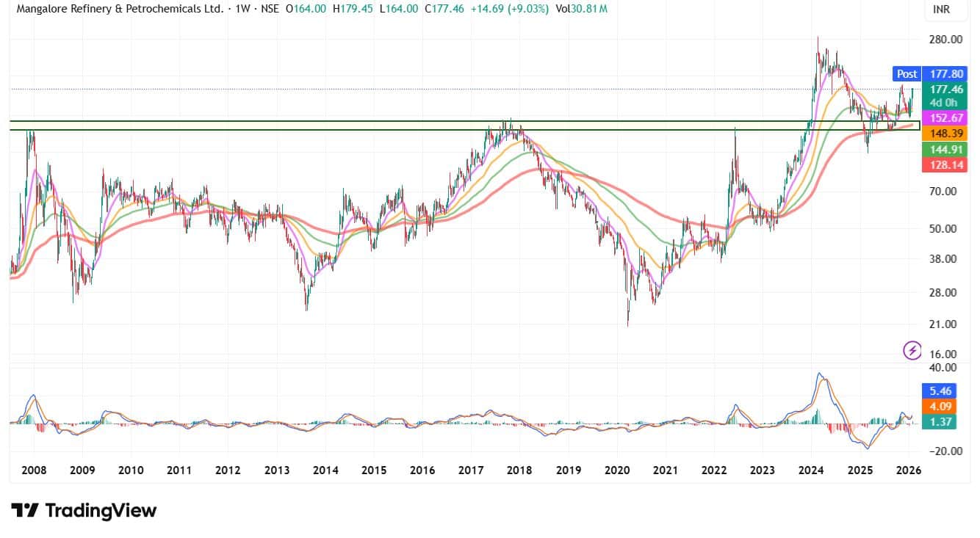
Task: Click the 2022 label on time axis
Action: tap(714, 470)
